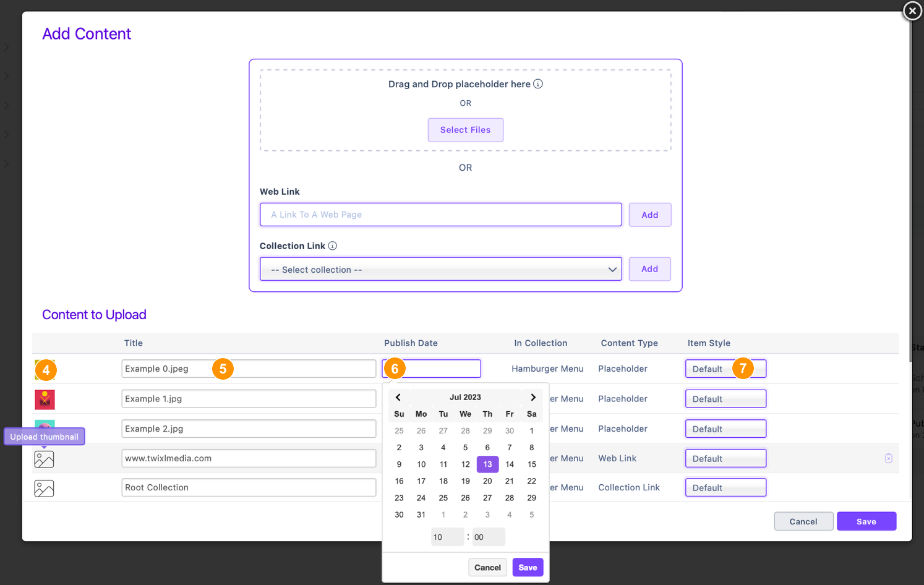
Task: Click the Example 1.jpg thumbnail
Action: pos(45,399)
